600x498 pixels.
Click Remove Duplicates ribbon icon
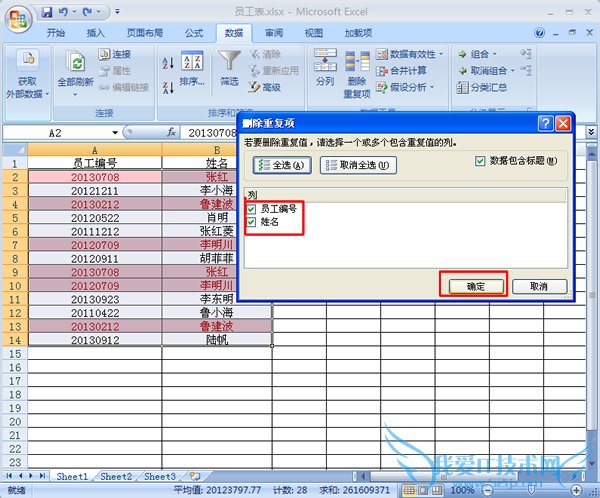[357, 61]
